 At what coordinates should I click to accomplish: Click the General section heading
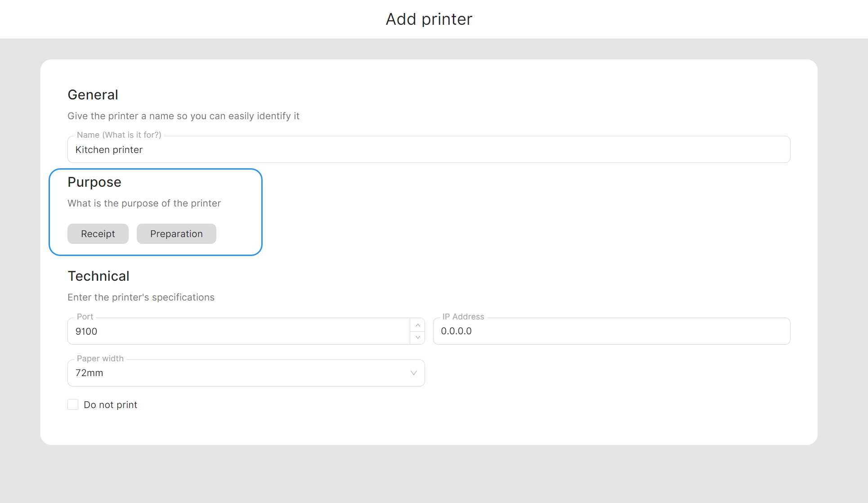coord(93,95)
